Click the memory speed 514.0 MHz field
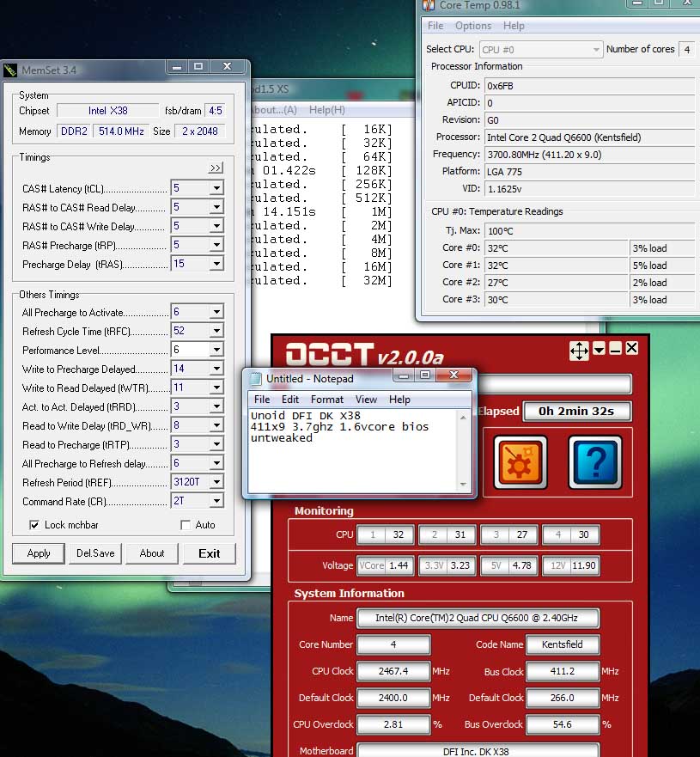 coord(122,131)
